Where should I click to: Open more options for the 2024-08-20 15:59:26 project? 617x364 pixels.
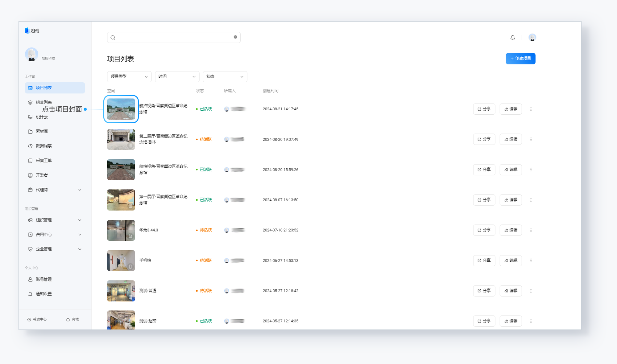point(531,170)
